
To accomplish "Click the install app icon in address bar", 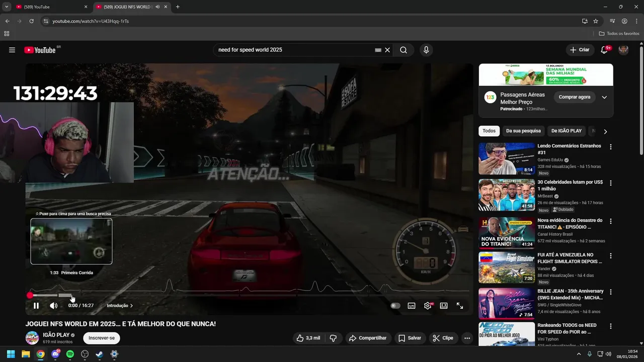I will (x=585, y=21).
